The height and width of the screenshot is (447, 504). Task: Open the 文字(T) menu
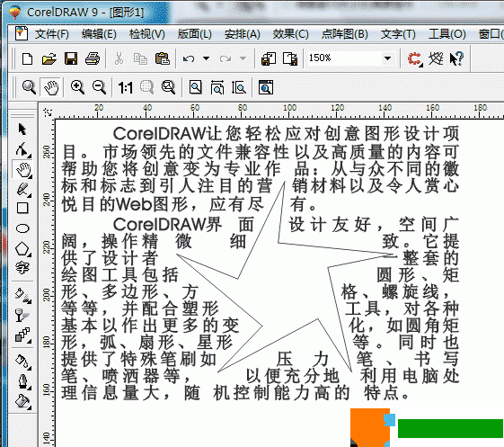(398, 34)
